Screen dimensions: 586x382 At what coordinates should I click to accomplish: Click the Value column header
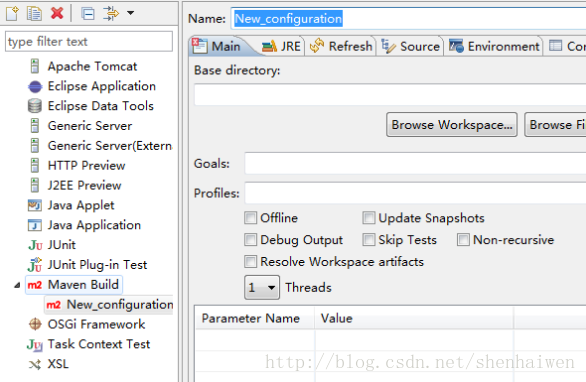pos(414,318)
